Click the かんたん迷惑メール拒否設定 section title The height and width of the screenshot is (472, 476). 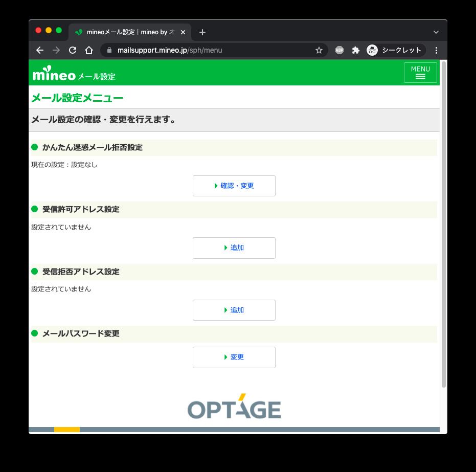93,147
